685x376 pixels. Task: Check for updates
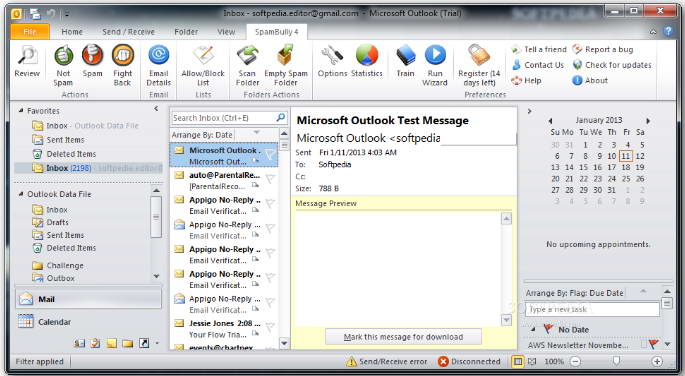(x=612, y=65)
